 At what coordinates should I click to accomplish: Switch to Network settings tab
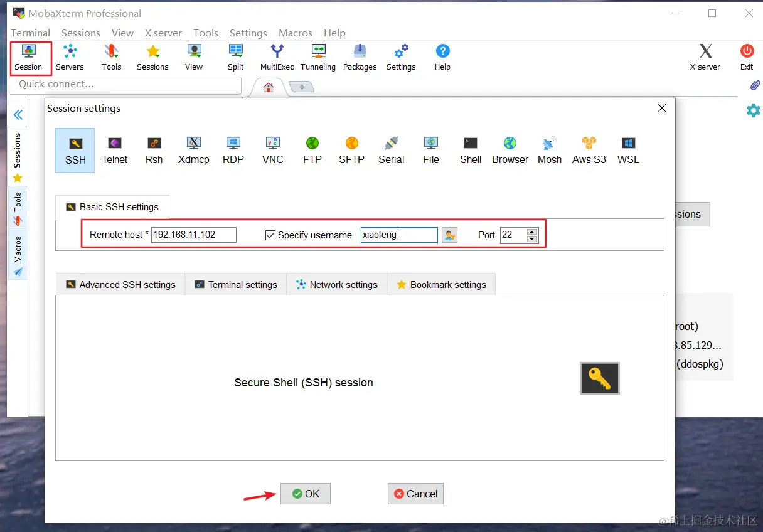pos(336,284)
